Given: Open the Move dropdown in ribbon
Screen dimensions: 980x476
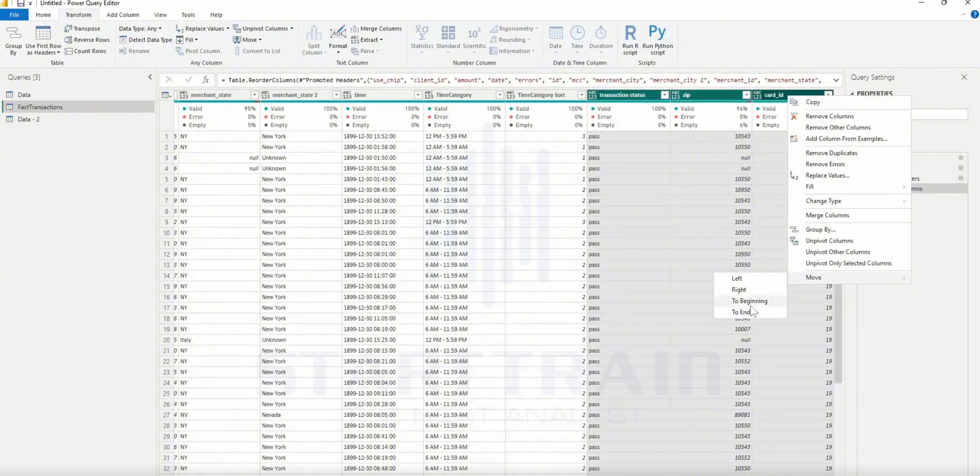Looking at the screenshot, I should click(247, 40).
